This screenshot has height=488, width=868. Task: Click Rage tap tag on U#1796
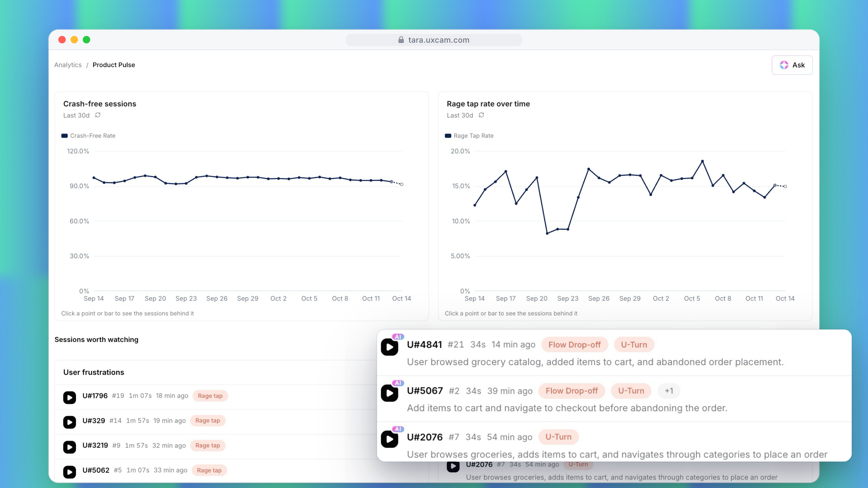pos(210,396)
